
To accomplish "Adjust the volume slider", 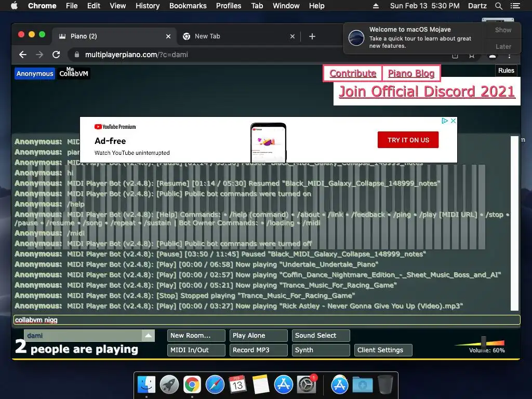I will pos(484,342).
